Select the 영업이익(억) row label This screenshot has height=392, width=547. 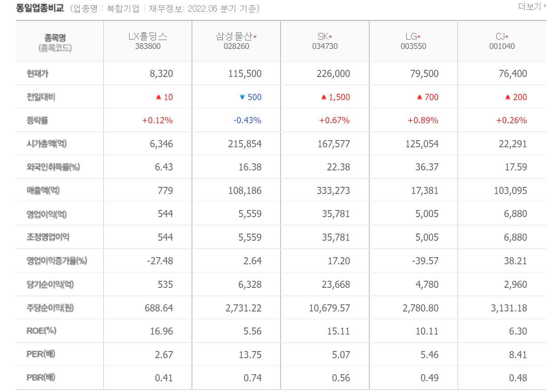tap(47, 214)
